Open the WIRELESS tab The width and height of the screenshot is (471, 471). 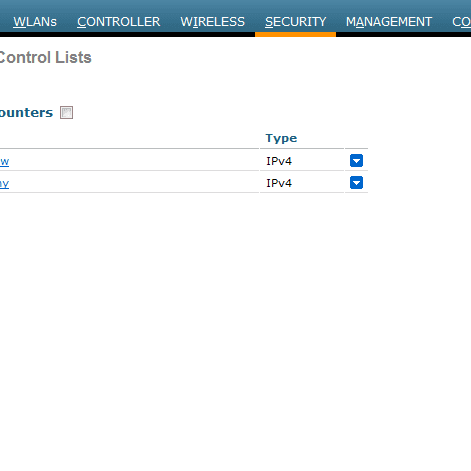tap(213, 22)
